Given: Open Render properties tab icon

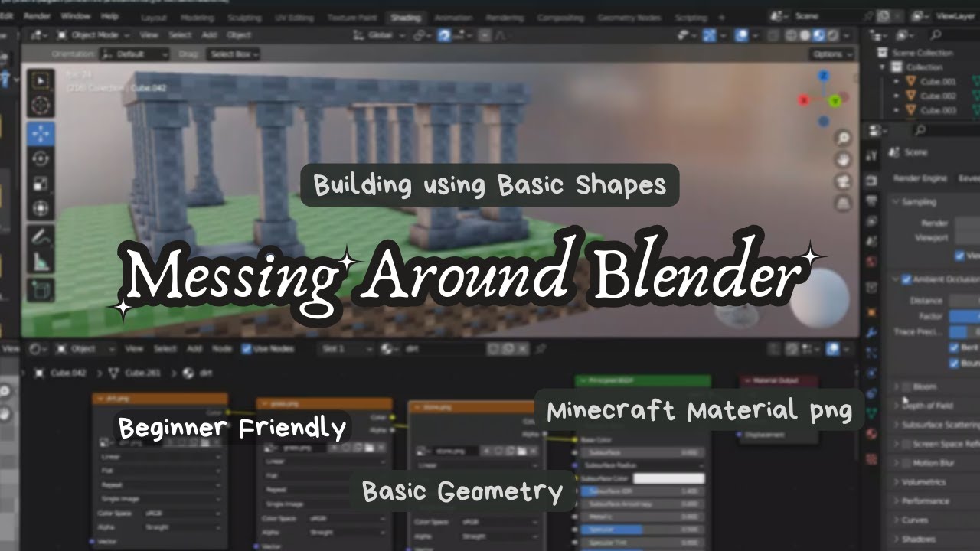Looking at the screenshot, I should click(x=871, y=181).
